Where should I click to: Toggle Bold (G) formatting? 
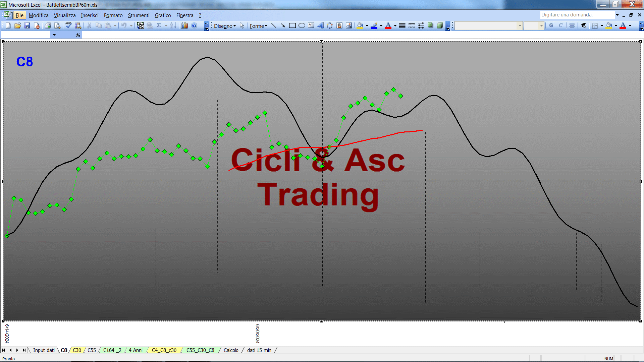coord(551,25)
